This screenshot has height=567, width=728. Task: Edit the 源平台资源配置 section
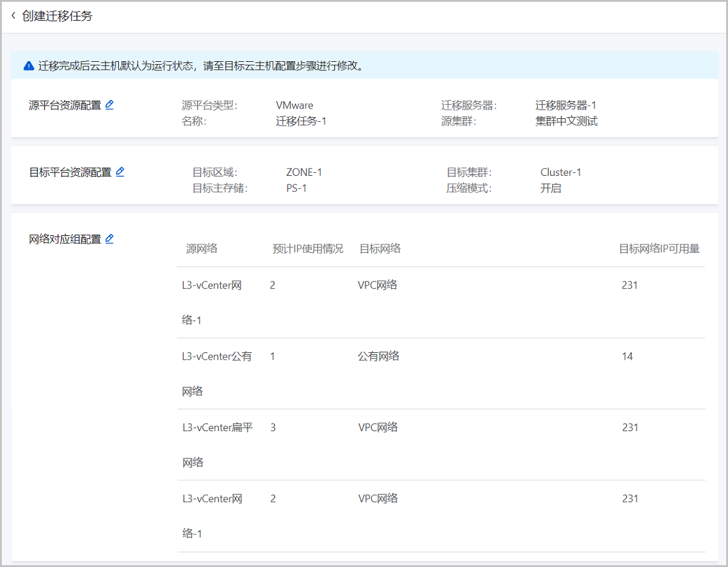click(x=109, y=105)
